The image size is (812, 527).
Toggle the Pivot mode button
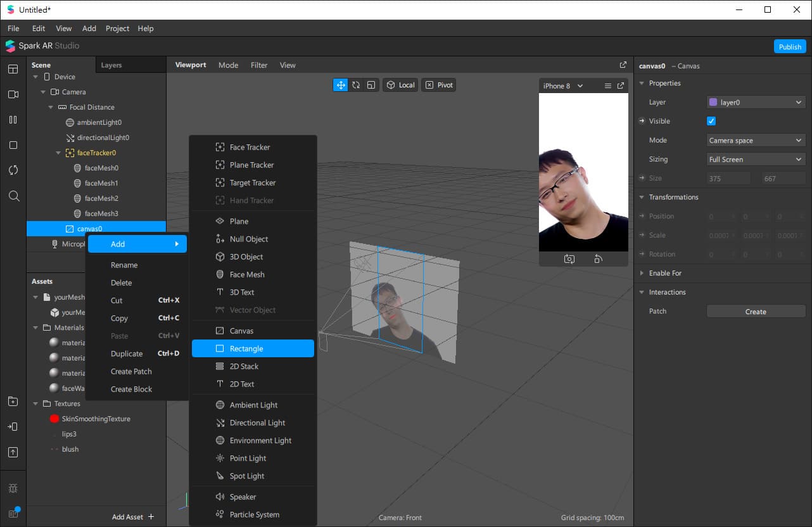pos(439,85)
